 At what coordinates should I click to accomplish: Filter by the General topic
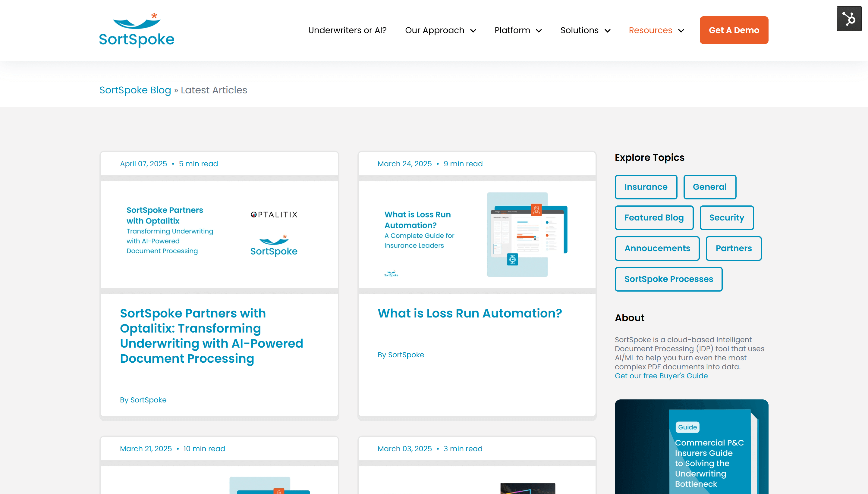[x=709, y=187]
